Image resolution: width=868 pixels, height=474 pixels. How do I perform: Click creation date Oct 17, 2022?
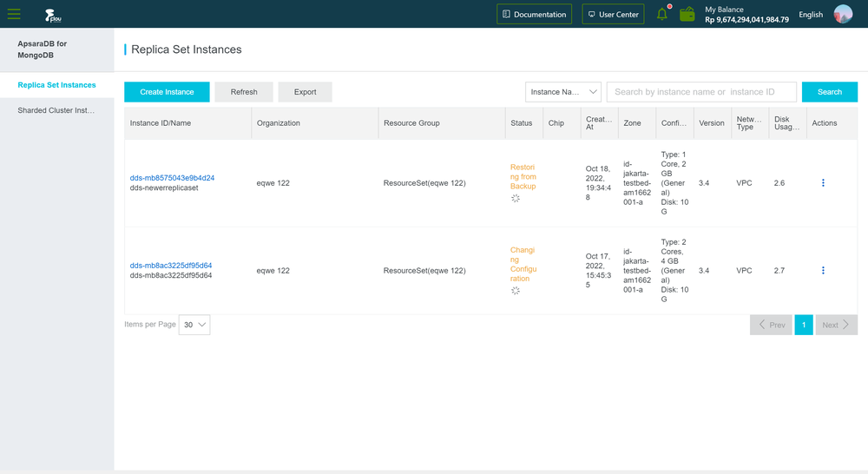pos(598,270)
